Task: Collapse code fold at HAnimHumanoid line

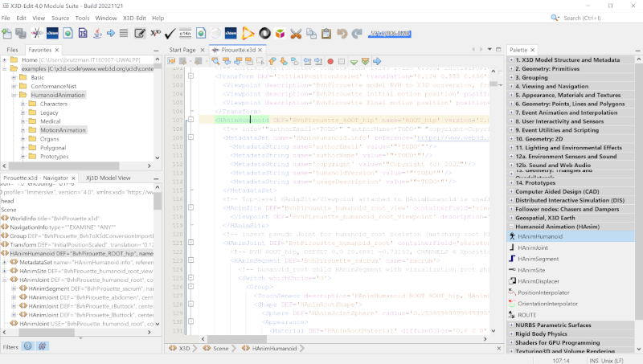Action: (190, 120)
